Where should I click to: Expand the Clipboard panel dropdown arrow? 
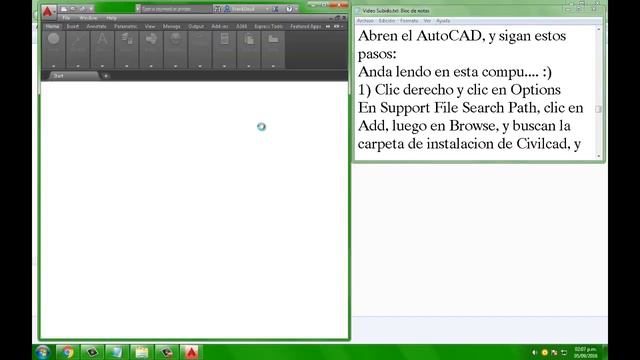point(249,66)
